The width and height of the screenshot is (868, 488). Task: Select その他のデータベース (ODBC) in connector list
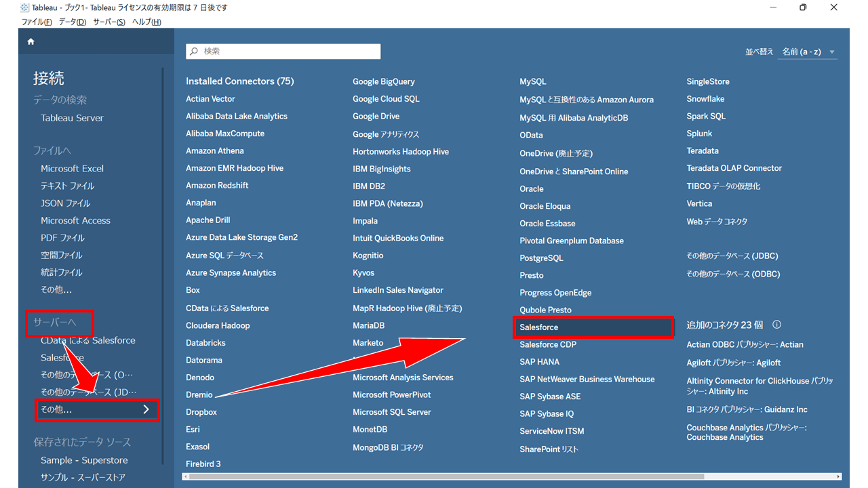tap(733, 274)
